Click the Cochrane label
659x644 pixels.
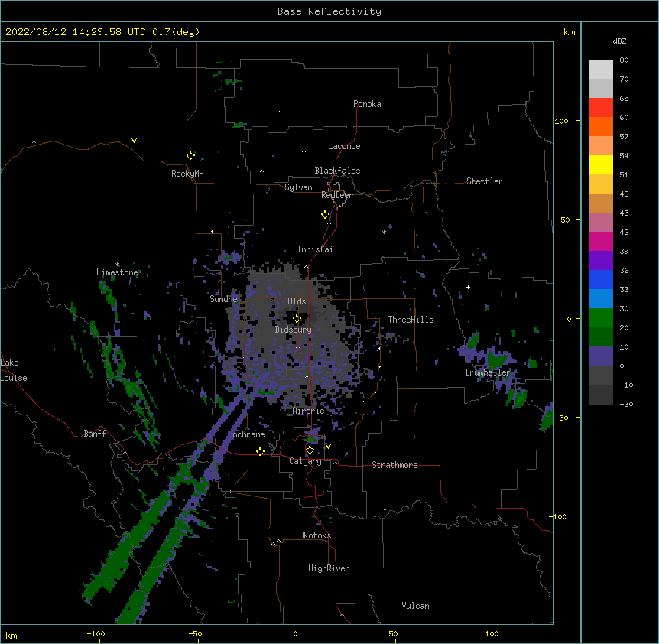click(246, 434)
